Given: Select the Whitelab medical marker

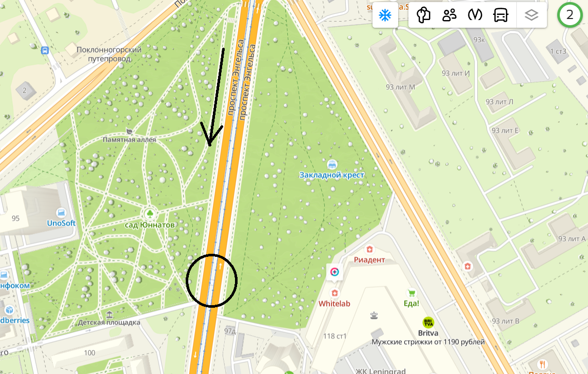Looking at the screenshot, I should point(335,293).
